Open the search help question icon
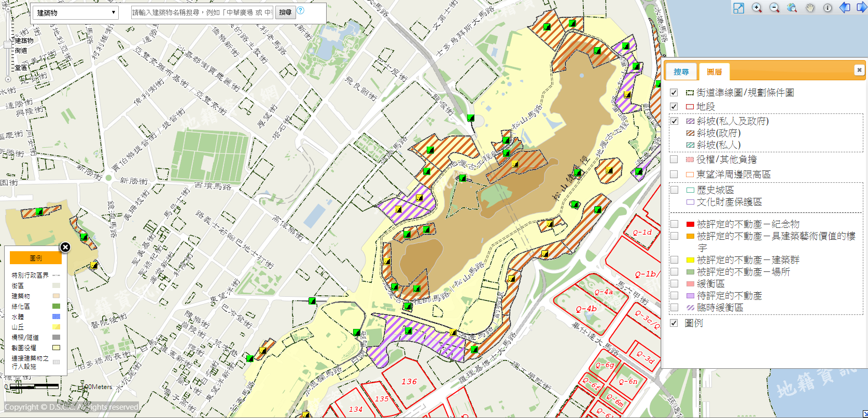 pos(300,11)
